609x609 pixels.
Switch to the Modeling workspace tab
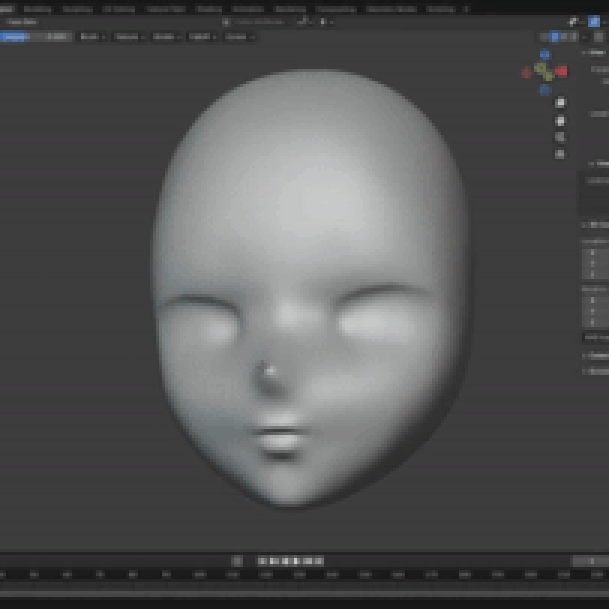pyautogui.click(x=37, y=9)
